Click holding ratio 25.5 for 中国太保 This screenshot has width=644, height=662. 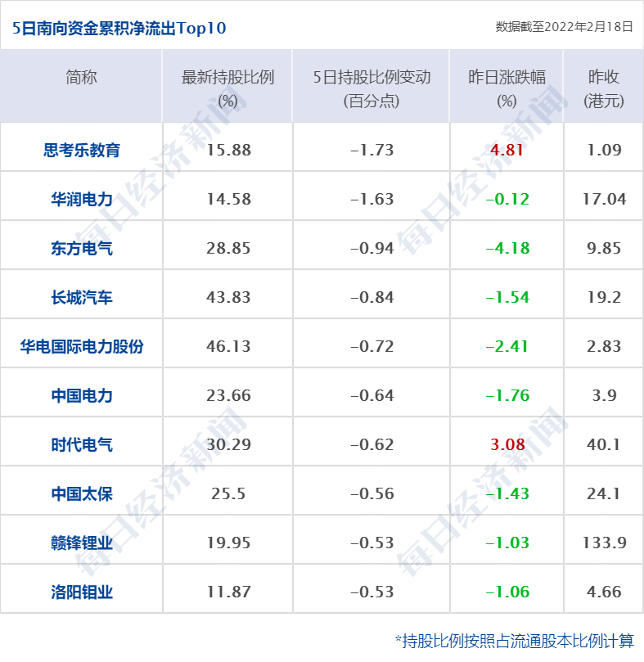click(x=228, y=493)
